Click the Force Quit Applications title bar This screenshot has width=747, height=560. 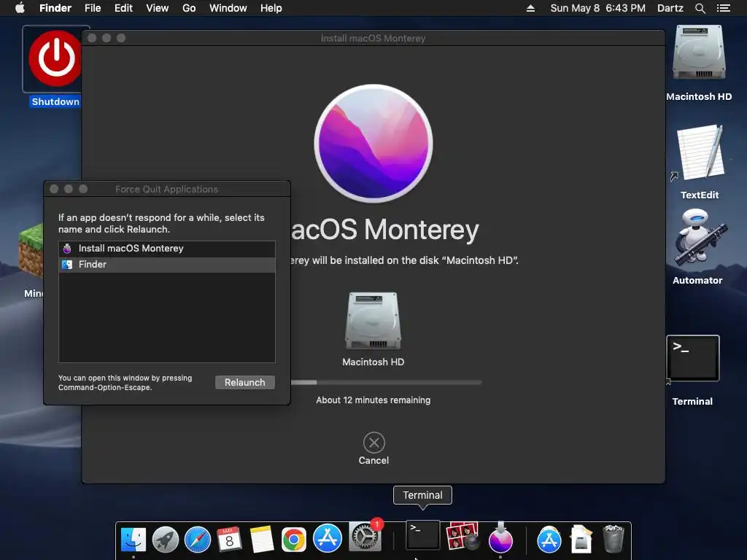coord(167,189)
